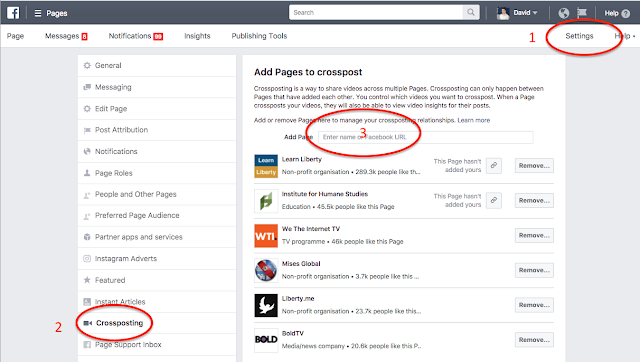Click the Facebook logo icon
This screenshot has width=640, height=362.
tap(13, 13)
